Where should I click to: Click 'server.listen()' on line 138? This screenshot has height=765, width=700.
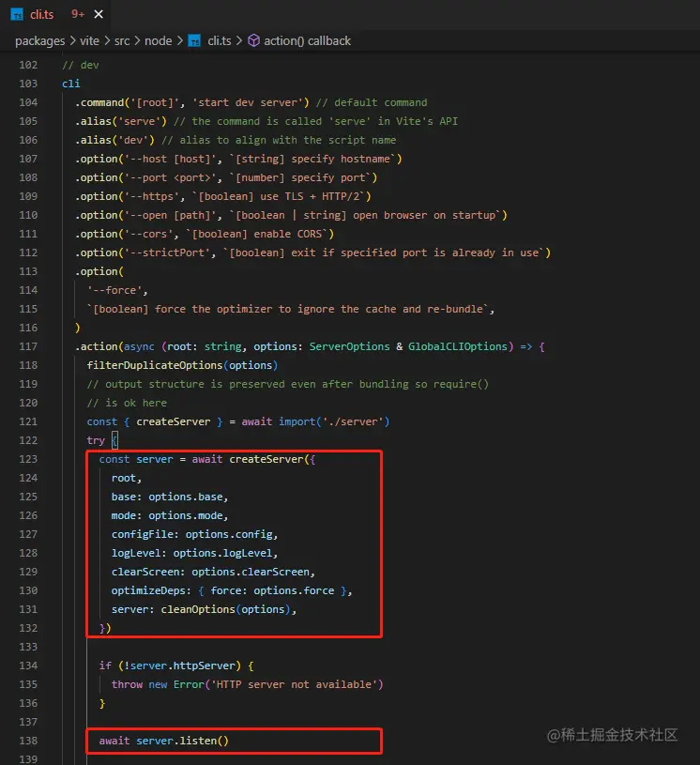[182, 741]
